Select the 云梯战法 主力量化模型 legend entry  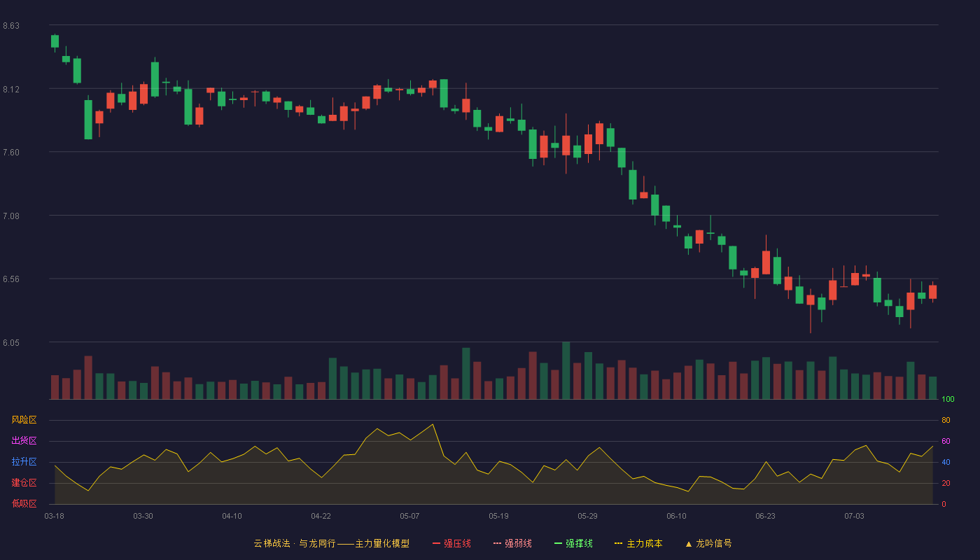pyautogui.click(x=331, y=543)
